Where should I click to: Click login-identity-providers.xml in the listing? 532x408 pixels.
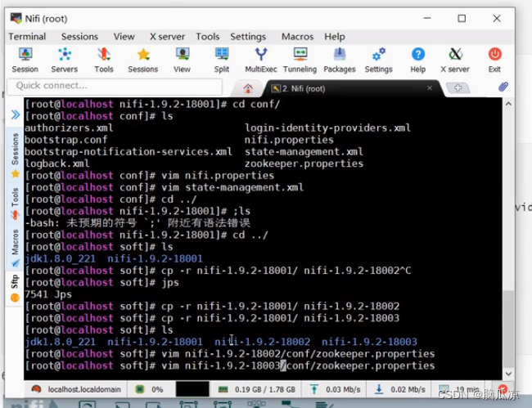tap(327, 128)
